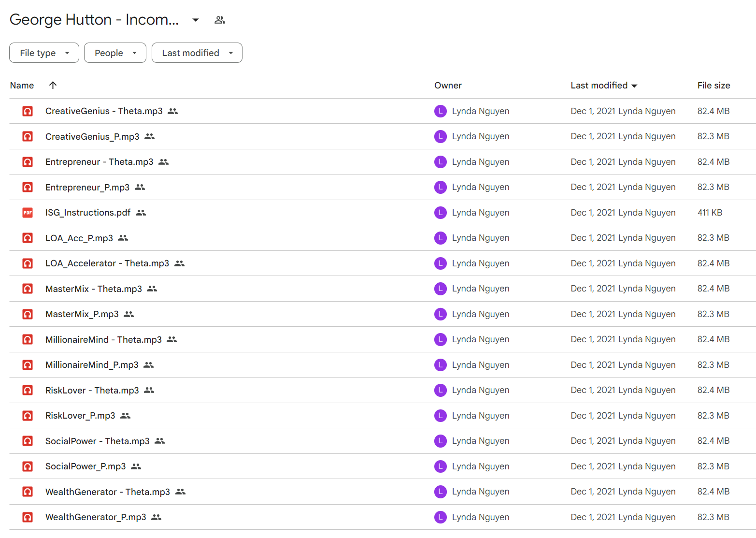Click the audio icon for Entrepreneur_P.mp3
The height and width of the screenshot is (538, 756).
[x=28, y=187]
